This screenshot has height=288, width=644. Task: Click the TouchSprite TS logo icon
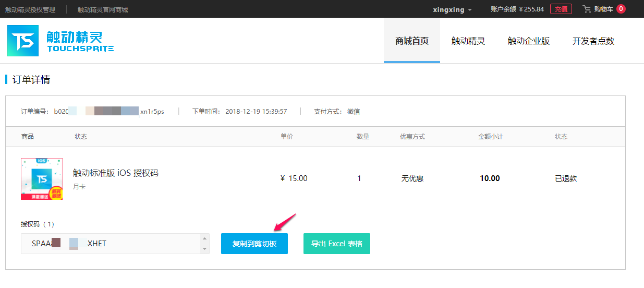click(23, 41)
